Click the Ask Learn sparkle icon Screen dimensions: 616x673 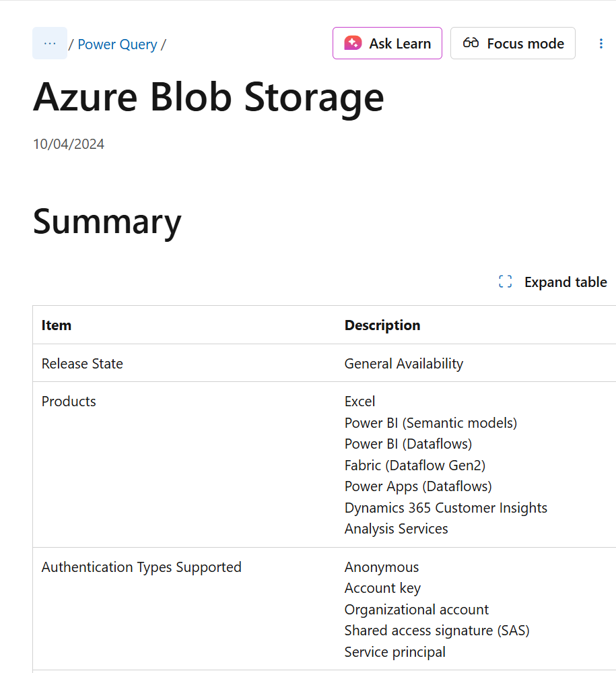tap(353, 43)
